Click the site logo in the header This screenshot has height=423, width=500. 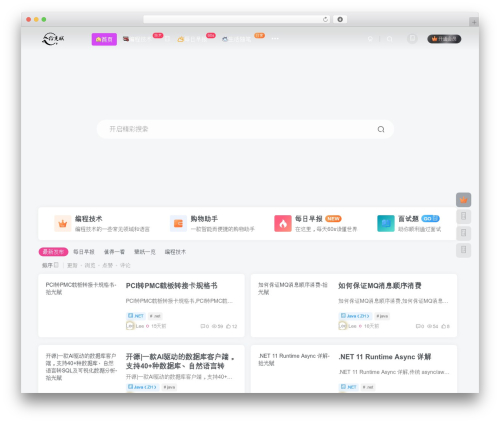53,39
